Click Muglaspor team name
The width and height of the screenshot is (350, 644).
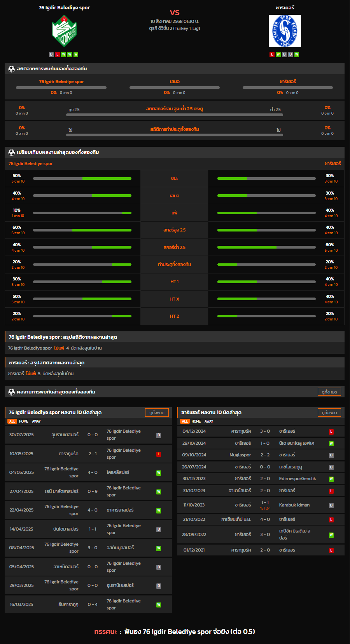click(240, 455)
